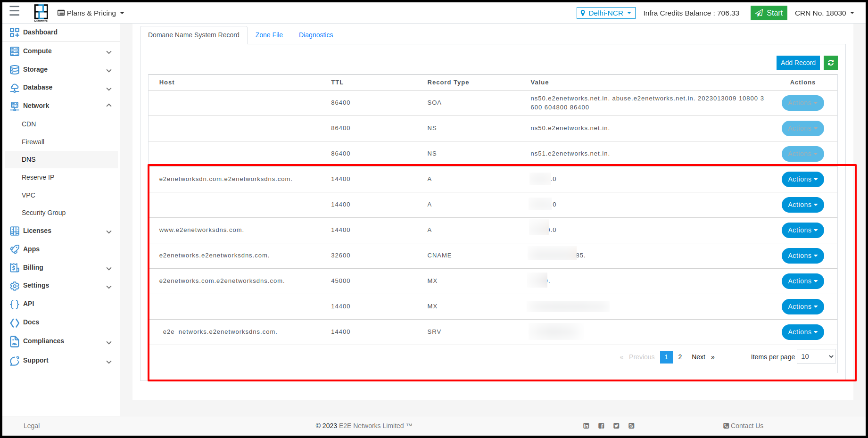Open Actions for www.e2enetworksdns.com record

click(802, 230)
